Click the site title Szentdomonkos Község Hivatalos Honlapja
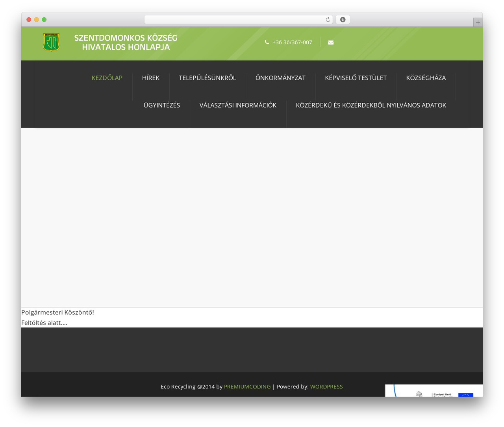 126,43
